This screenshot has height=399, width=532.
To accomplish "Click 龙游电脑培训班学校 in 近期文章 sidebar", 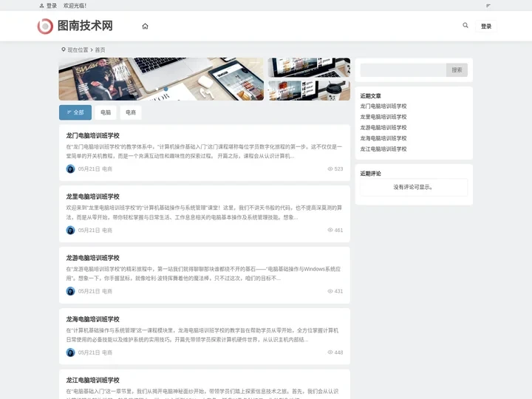I will click(383, 128).
